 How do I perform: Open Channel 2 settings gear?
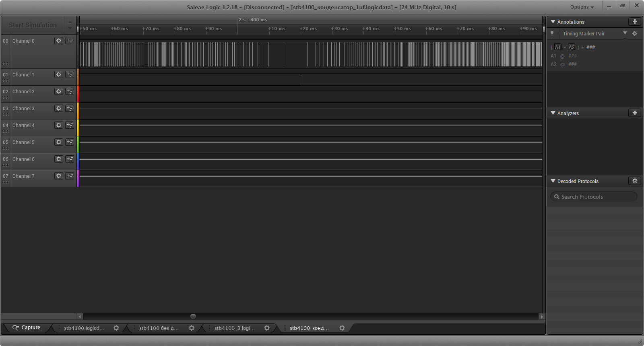[59, 91]
